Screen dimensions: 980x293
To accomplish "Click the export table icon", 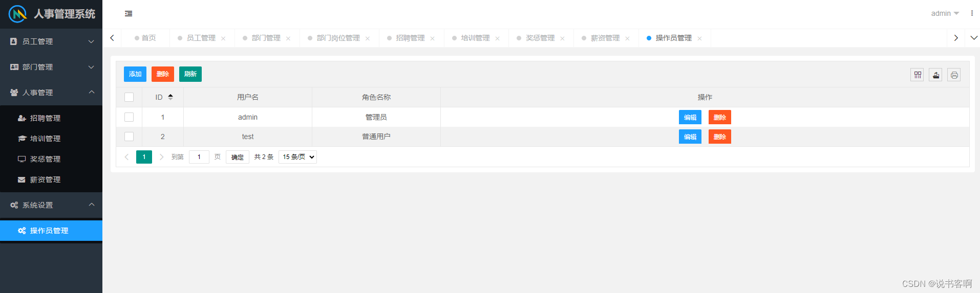I will click(936, 75).
